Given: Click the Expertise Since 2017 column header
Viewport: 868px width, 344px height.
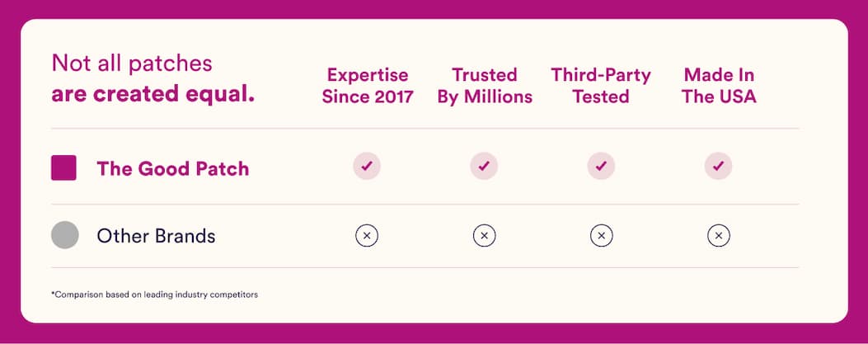Looking at the screenshot, I should click(368, 85).
